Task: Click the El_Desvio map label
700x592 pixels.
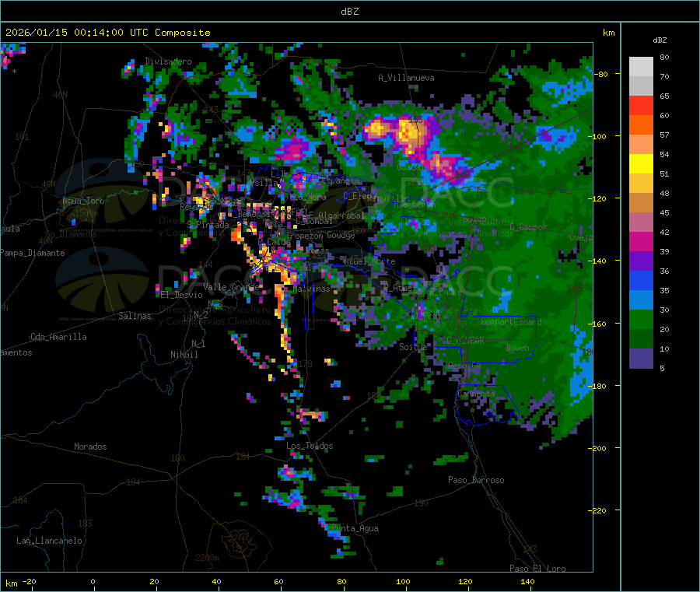Action: pos(182,295)
